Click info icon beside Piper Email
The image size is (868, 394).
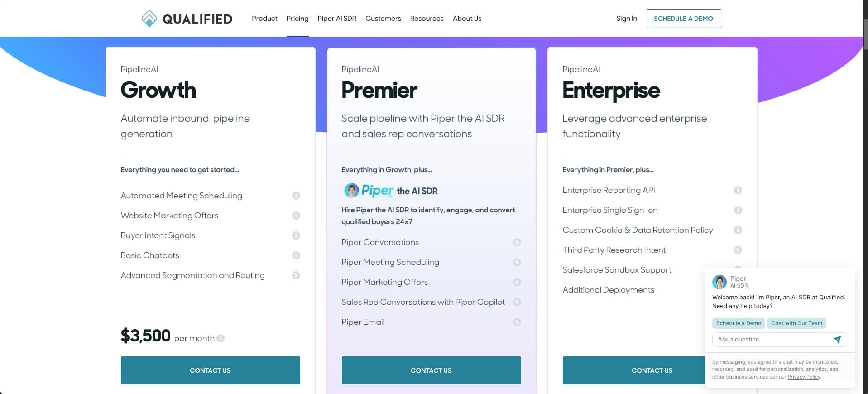pyautogui.click(x=517, y=322)
